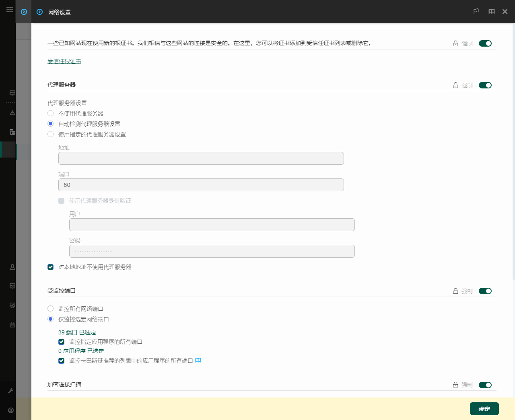The width and height of the screenshot is (515, 420).
Task: Click the blue book icon after Kaspersky recommended list
Action: (198, 361)
